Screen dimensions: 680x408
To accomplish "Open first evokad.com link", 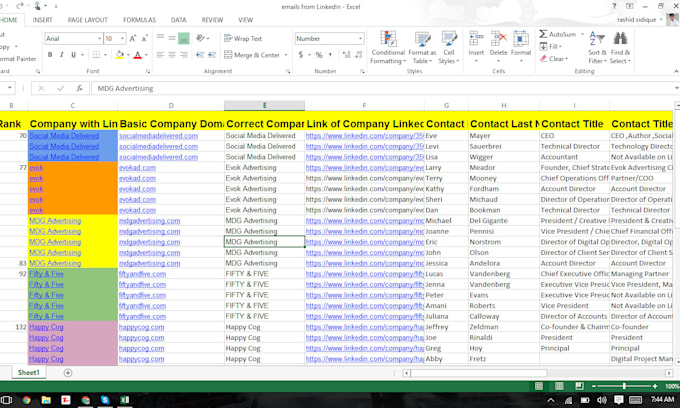I will (137, 168).
